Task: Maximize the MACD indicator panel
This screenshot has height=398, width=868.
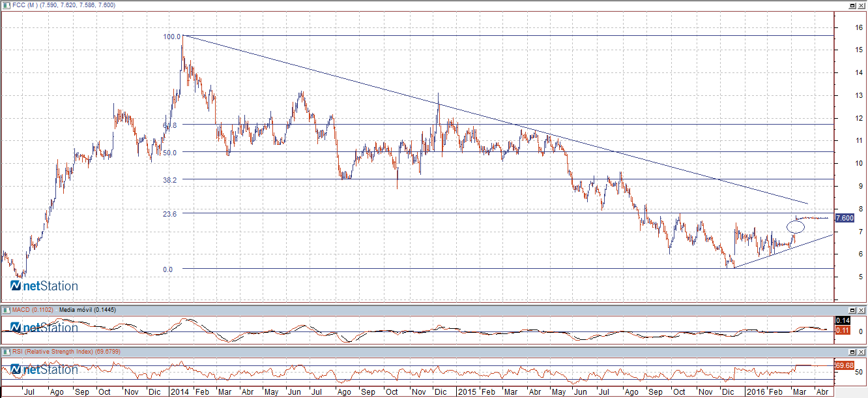Action: click(852, 309)
